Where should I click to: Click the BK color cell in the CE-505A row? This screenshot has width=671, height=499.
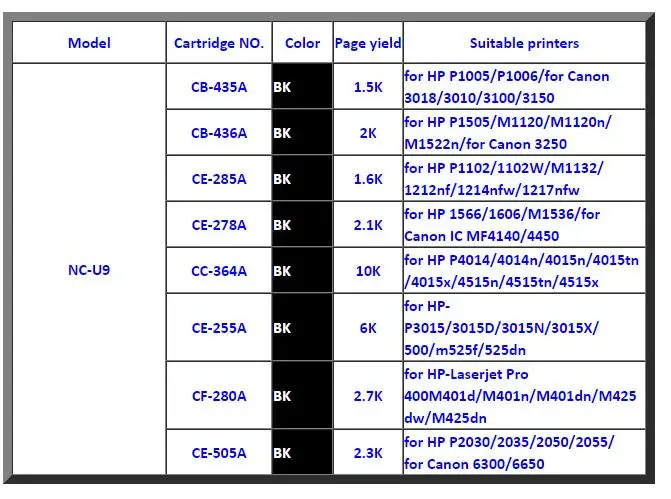tap(303, 453)
